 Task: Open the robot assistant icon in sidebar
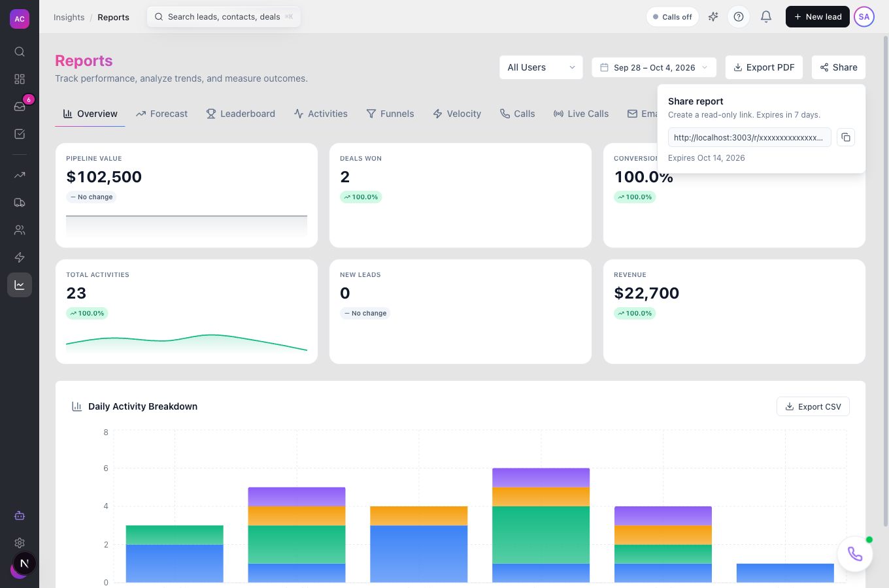click(20, 515)
